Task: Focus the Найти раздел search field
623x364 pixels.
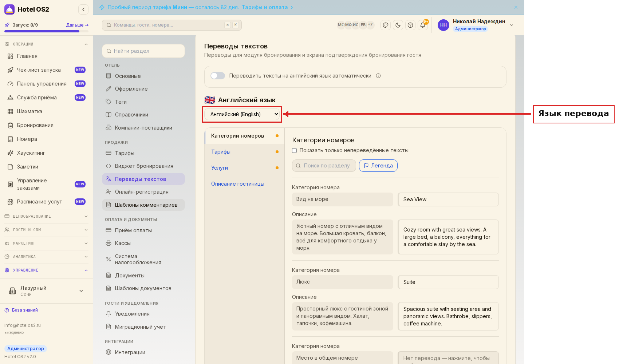Action: [x=143, y=51]
